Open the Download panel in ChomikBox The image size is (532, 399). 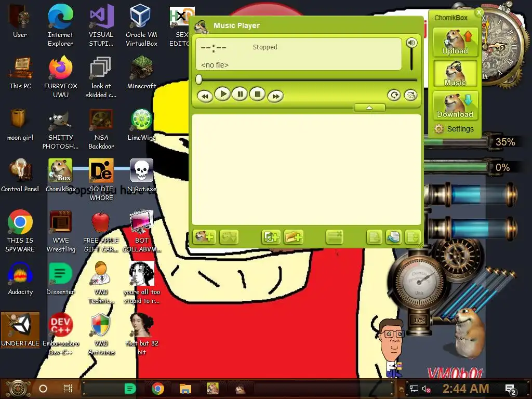(x=455, y=105)
